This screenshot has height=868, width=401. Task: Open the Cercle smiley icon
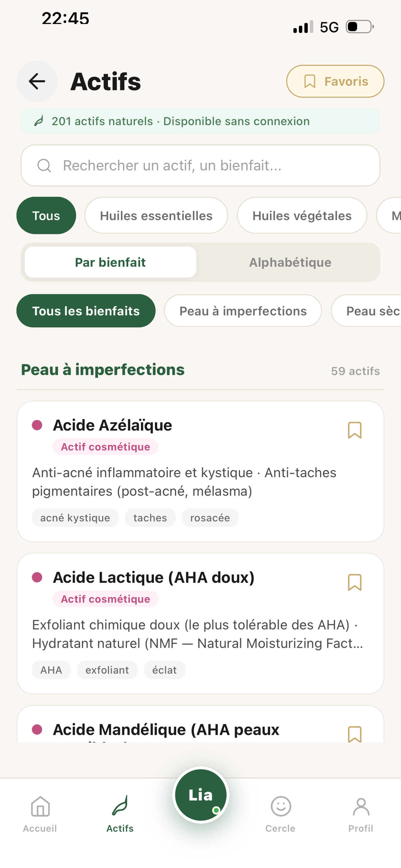click(280, 807)
